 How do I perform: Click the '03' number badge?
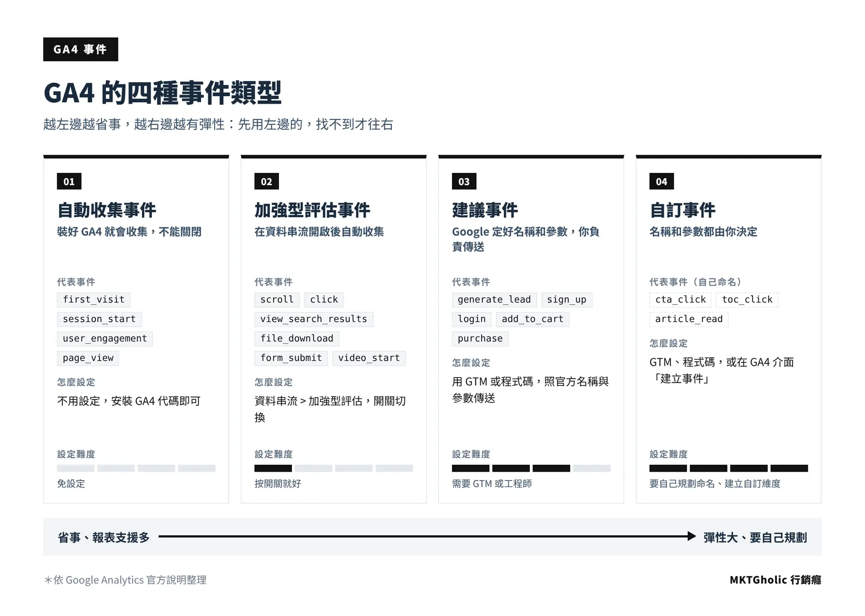pos(464,182)
